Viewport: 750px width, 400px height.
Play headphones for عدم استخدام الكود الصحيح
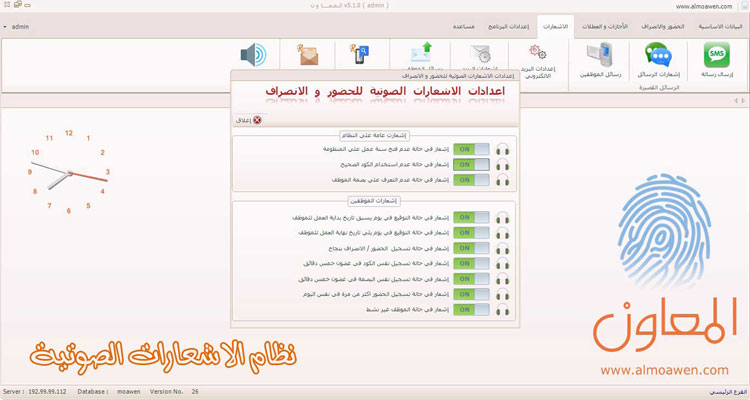coord(502,165)
